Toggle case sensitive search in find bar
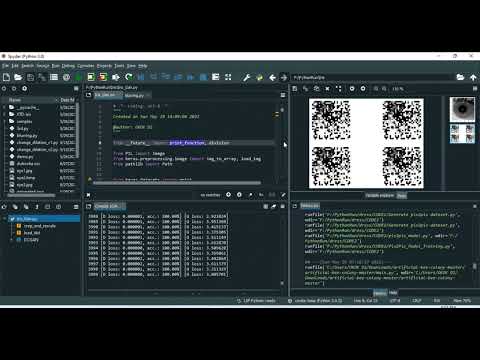The width and height of the screenshot is (480, 360). [x=261, y=195]
